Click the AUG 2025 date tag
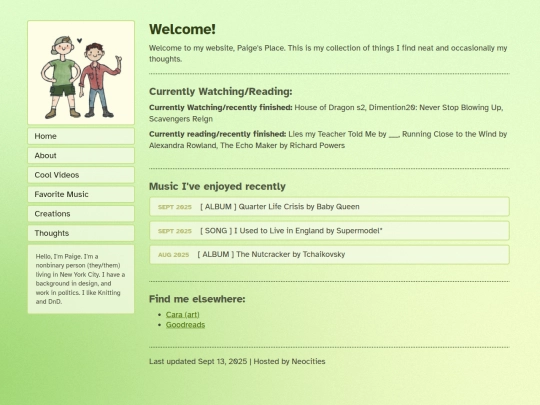 point(174,255)
